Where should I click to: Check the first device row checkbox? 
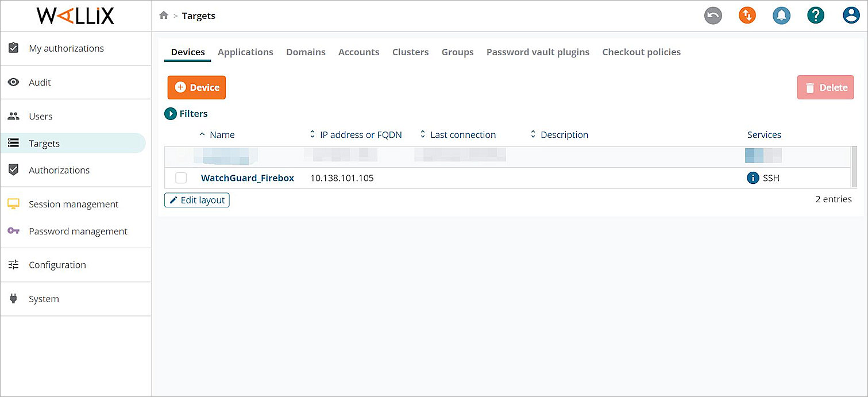pyautogui.click(x=181, y=155)
